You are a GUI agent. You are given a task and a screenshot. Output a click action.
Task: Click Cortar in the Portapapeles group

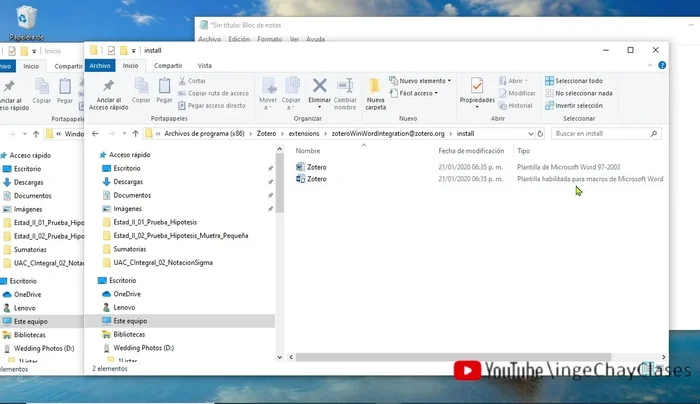(x=192, y=81)
